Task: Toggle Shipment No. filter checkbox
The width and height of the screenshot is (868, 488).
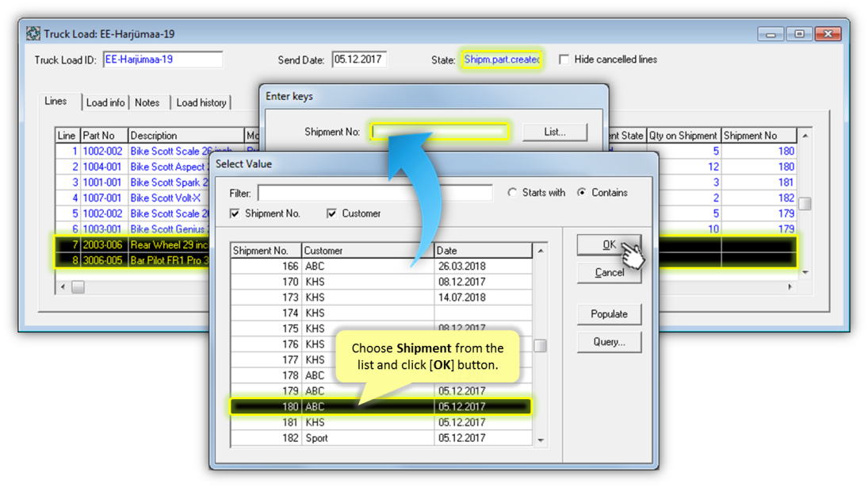Action: [235, 213]
